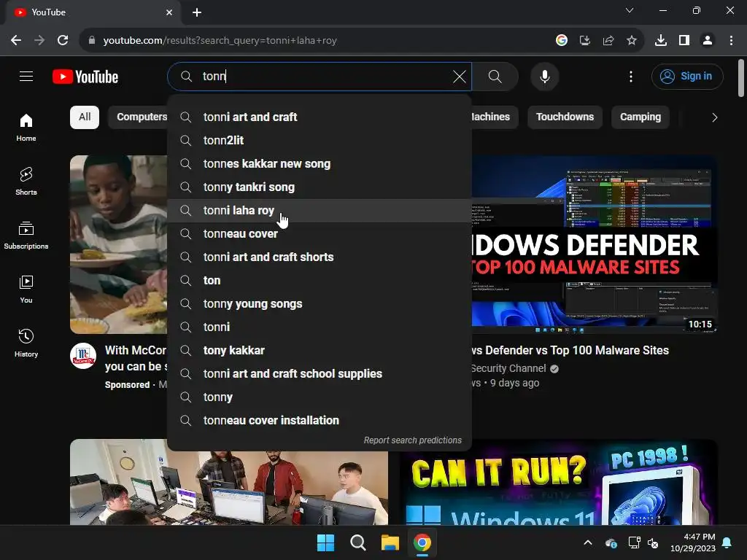The height and width of the screenshot is (560, 747).
Task: Open the McCormick sponsored video thumbnail
Action: [x=119, y=244]
